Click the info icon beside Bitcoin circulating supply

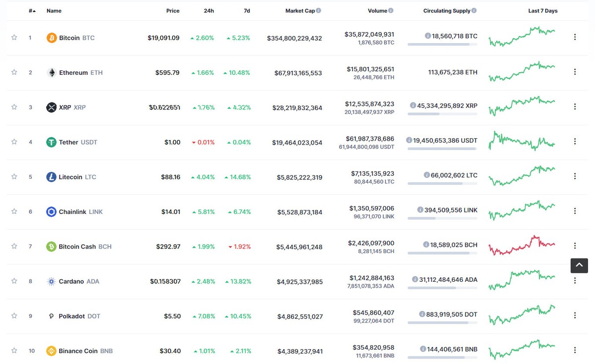tap(428, 36)
